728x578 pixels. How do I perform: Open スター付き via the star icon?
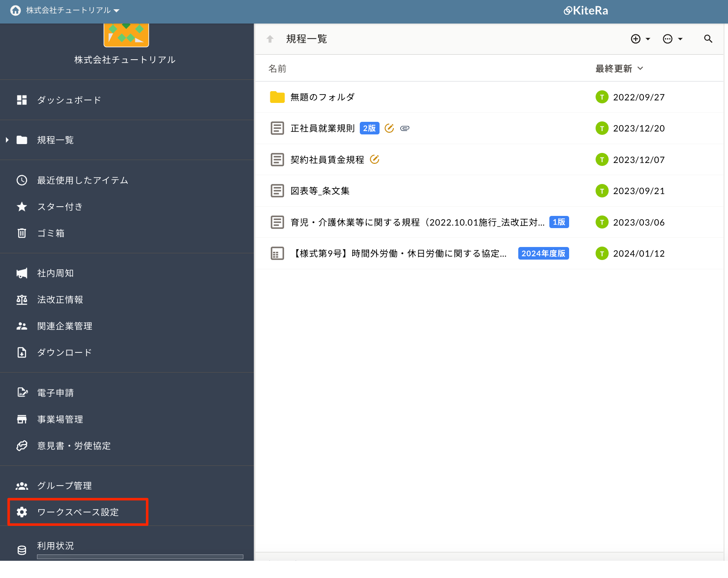(21, 207)
